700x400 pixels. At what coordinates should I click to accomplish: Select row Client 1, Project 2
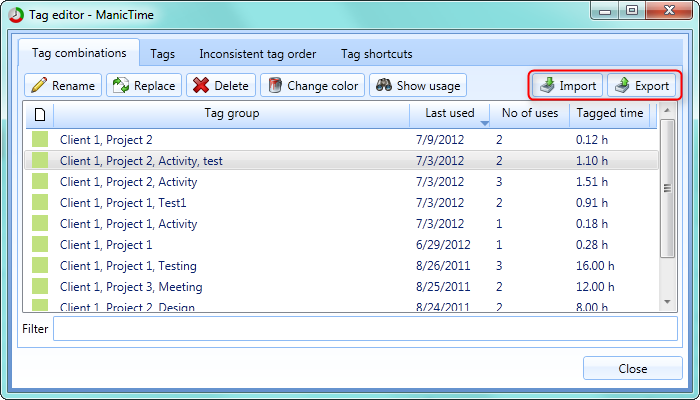pos(342,140)
